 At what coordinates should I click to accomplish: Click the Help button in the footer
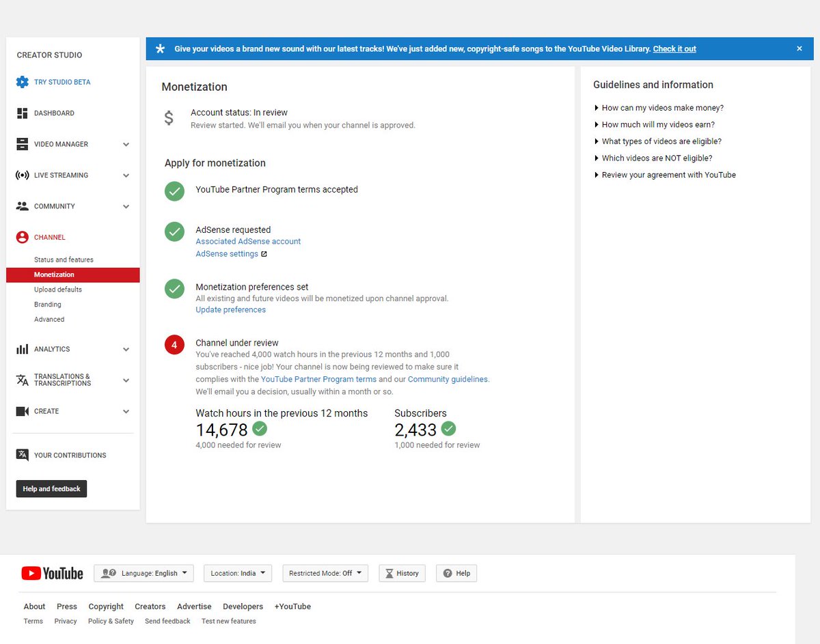coord(456,573)
